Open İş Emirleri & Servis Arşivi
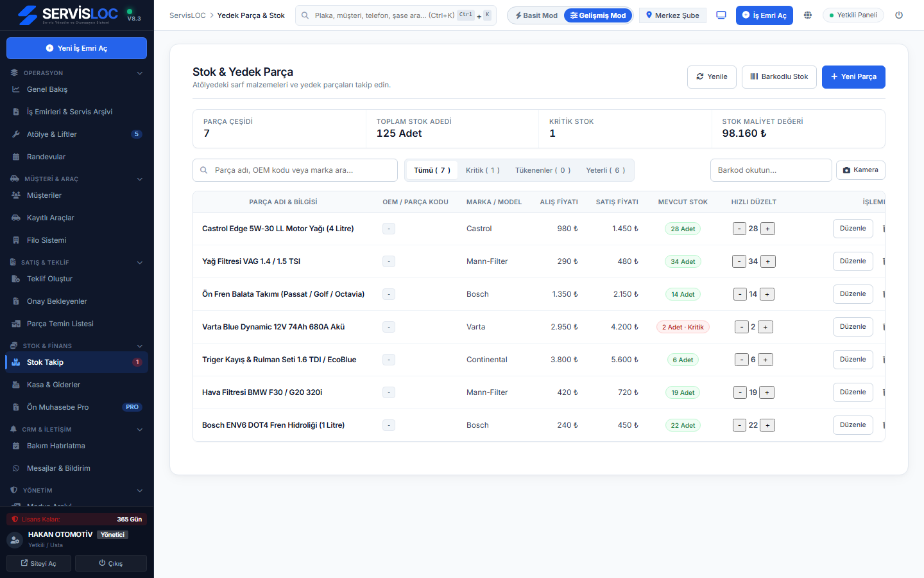The image size is (924, 578). (x=77, y=112)
